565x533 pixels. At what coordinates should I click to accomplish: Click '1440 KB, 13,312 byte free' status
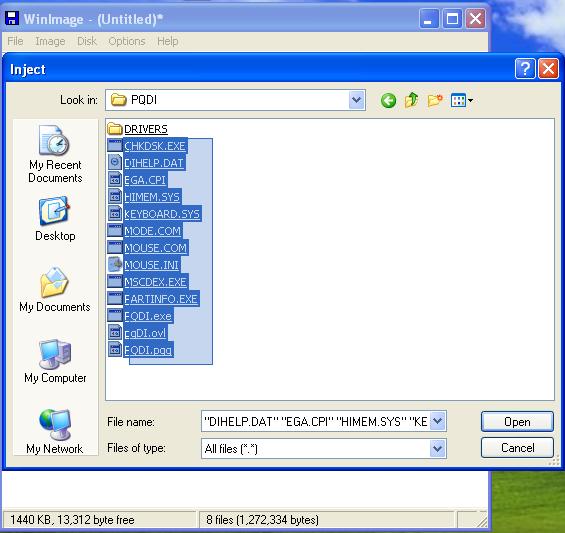tap(72, 520)
